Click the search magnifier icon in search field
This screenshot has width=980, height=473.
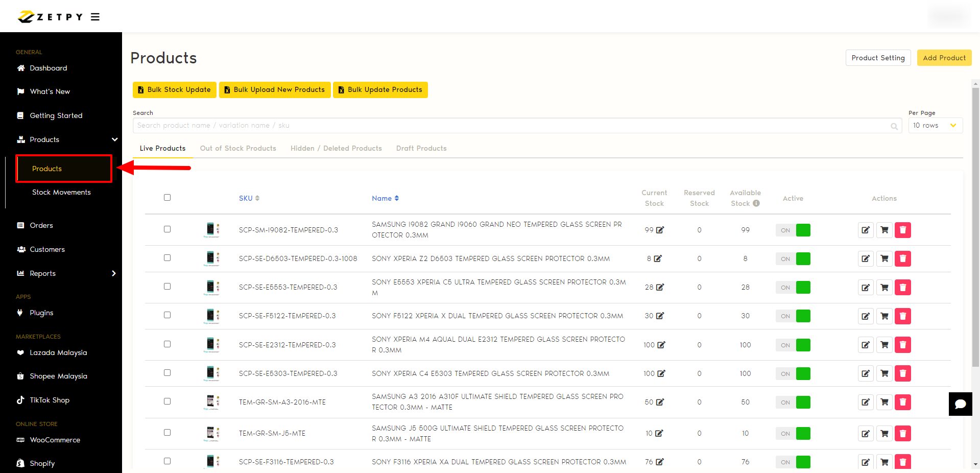[x=894, y=126]
